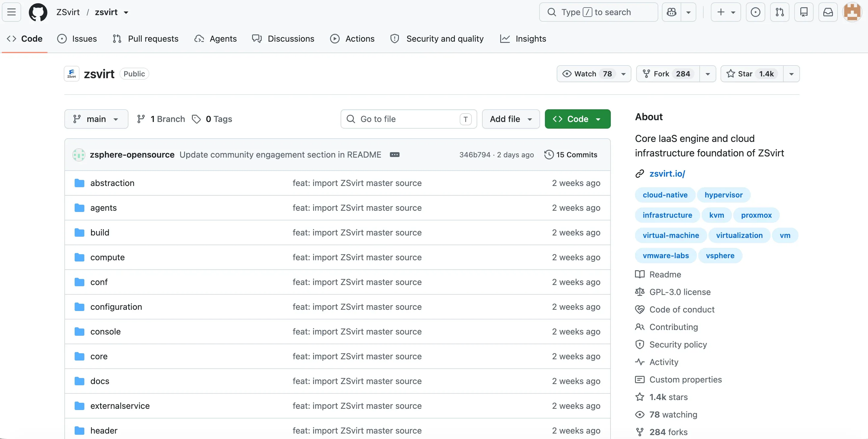Switch to the Actions tab

[352, 39]
